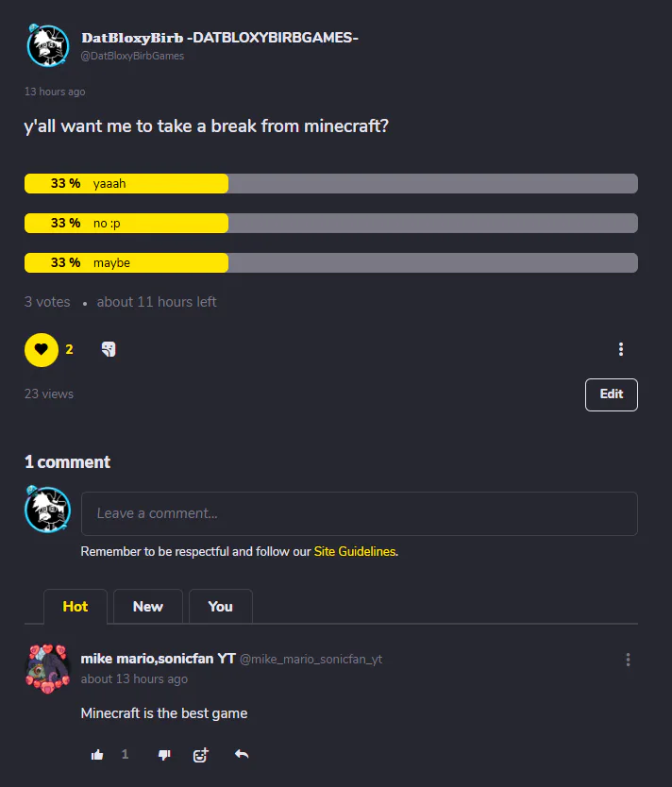Choose the maybe poll bar
Viewport: 672px width, 787px height.
click(x=331, y=263)
